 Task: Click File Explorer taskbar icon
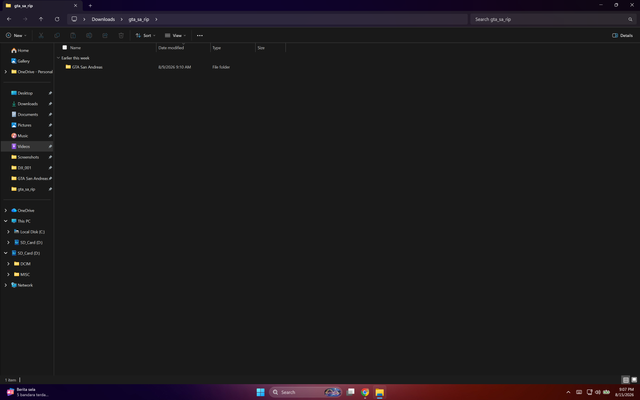380,392
